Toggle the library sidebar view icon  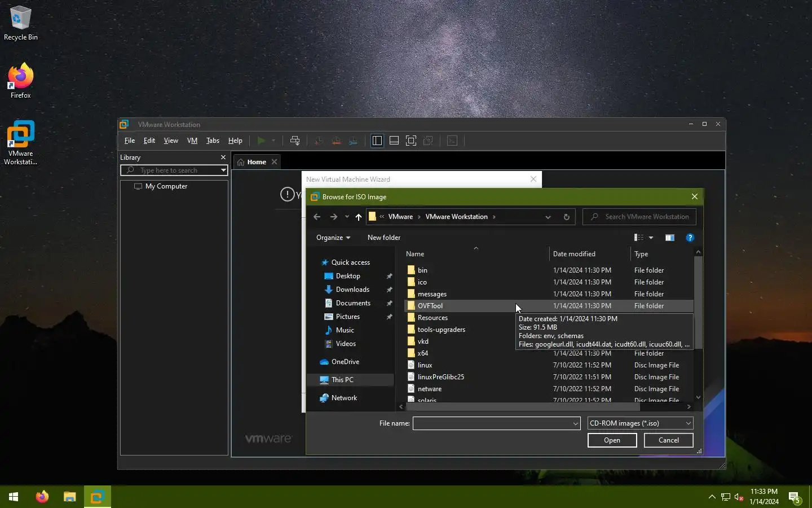(x=377, y=141)
